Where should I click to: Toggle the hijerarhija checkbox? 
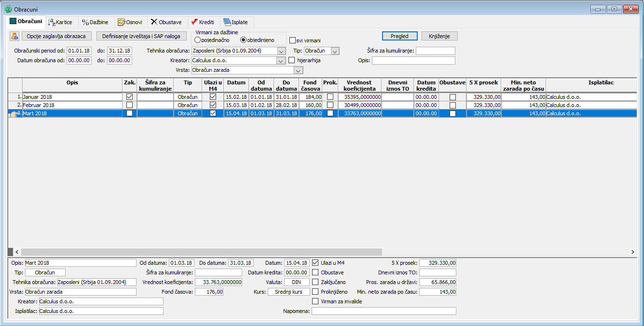[x=292, y=60]
